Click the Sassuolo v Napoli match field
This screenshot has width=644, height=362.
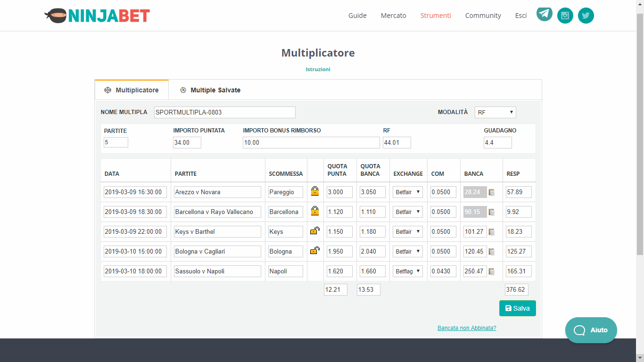[x=217, y=271]
